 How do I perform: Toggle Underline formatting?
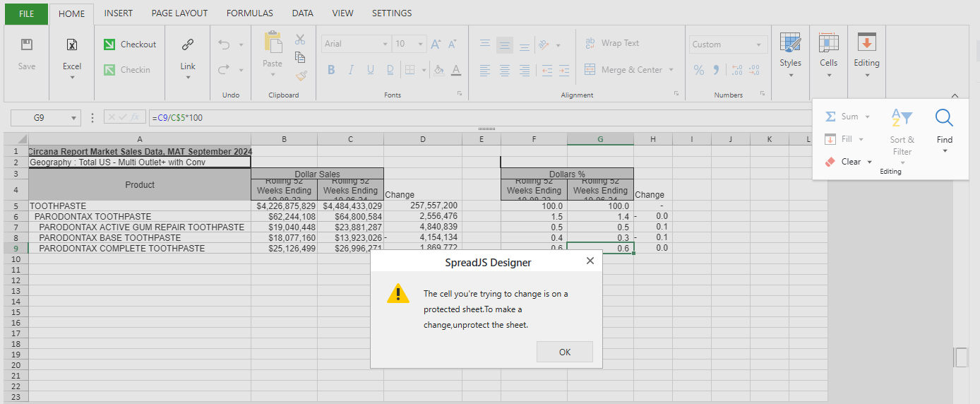[x=370, y=70]
